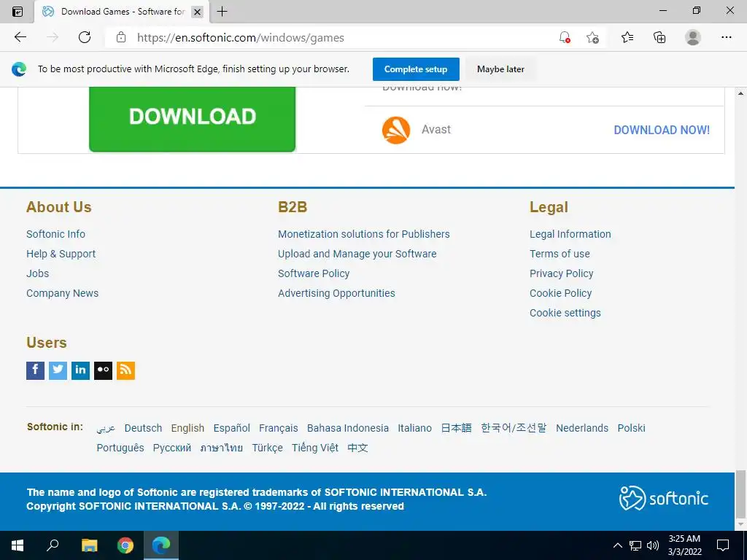Open notifications bell icon in address bar

[565, 37]
